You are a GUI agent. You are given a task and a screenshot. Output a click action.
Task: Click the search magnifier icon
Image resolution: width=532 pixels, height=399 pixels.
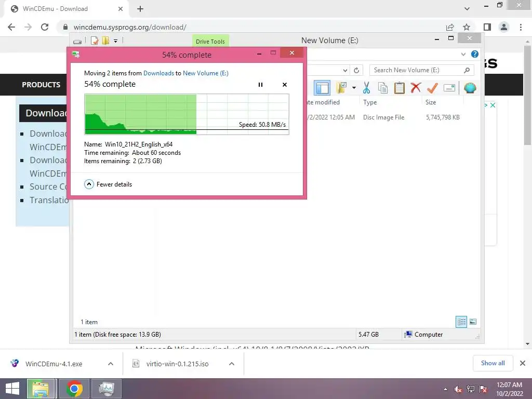[x=467, y=70]
